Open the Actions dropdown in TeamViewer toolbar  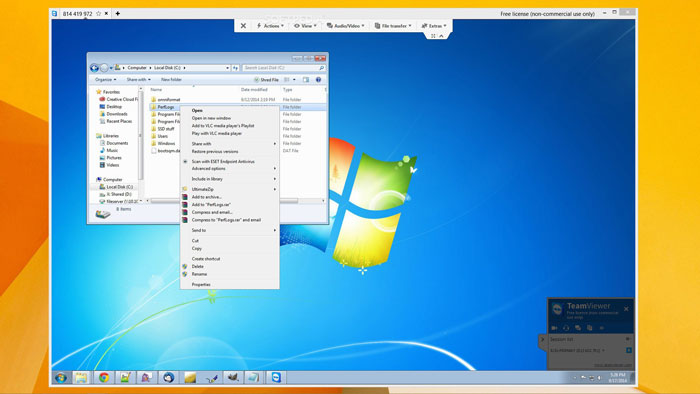click(270, 26)
